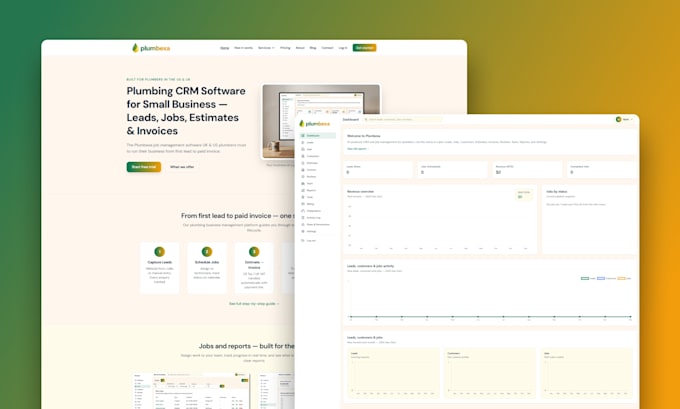Image resolution: width=680 pixels, height=409 pixels.
Task: Open Team icon in dashboard sidebar
Action: click(303, 183)
